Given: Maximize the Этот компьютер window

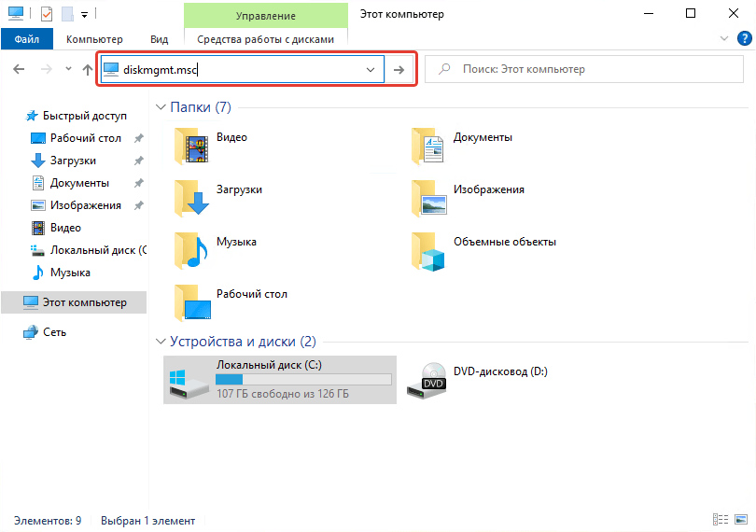Looking at the screenshot, I should click(x=691, y=13).
